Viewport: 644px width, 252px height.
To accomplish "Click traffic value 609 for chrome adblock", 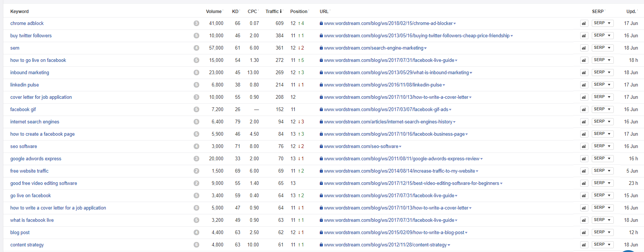I will (x=279, y=23).
